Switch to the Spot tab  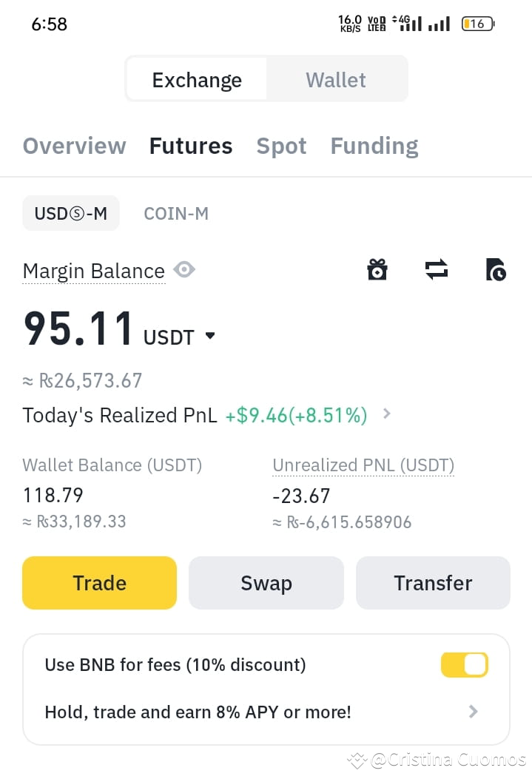pos(281,146)
